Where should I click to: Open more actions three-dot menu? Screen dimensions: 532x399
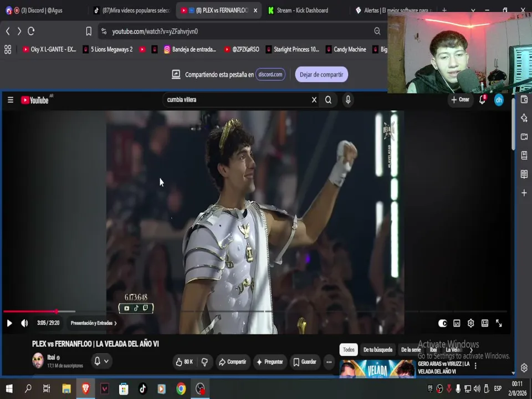(x=329, y=362)
